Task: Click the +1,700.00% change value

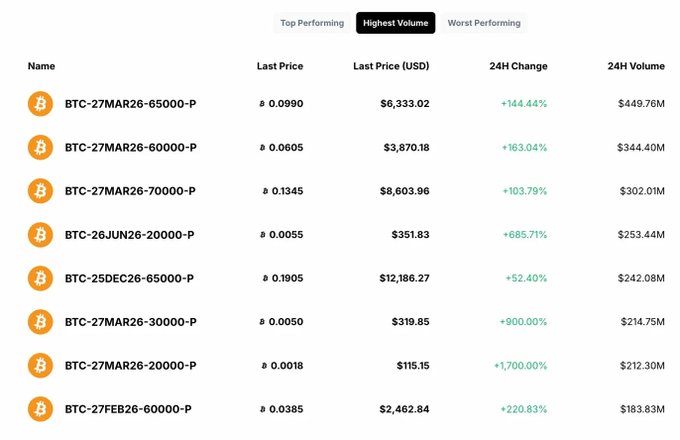Action: (x=520, y=366)
